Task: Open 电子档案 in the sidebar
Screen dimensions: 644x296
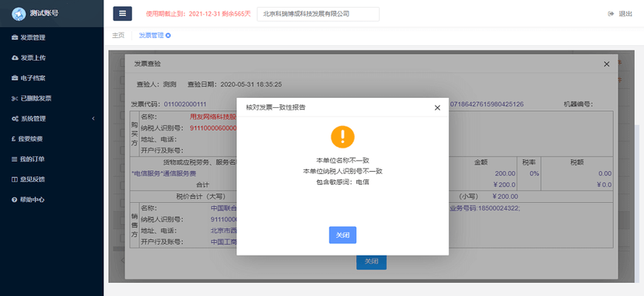Action: [29, 78]
